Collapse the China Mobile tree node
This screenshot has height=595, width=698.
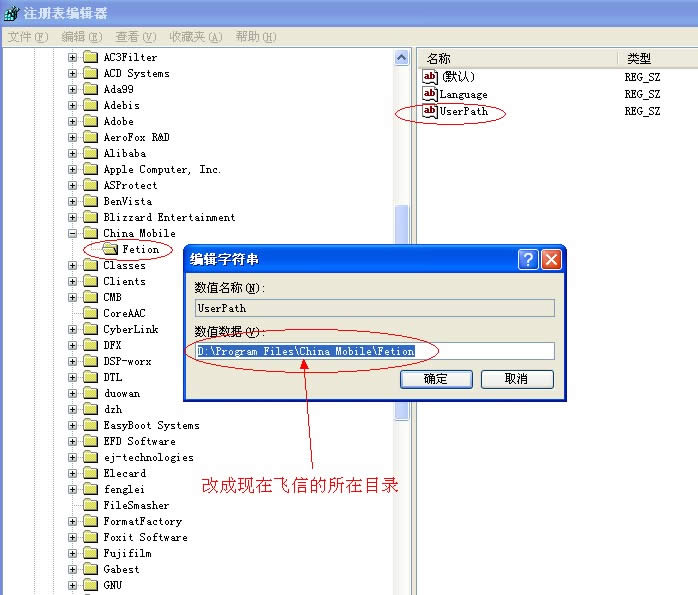click(72, 233)
